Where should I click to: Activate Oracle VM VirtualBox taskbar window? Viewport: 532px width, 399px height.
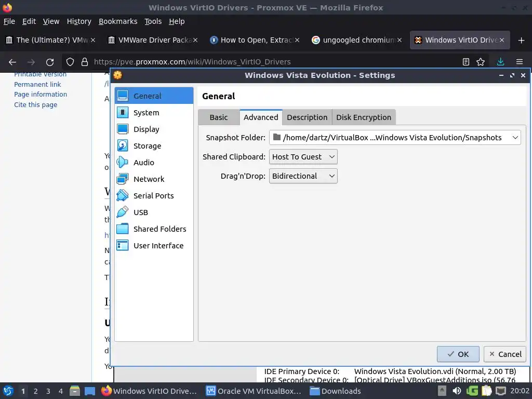(x=254, y=391)
